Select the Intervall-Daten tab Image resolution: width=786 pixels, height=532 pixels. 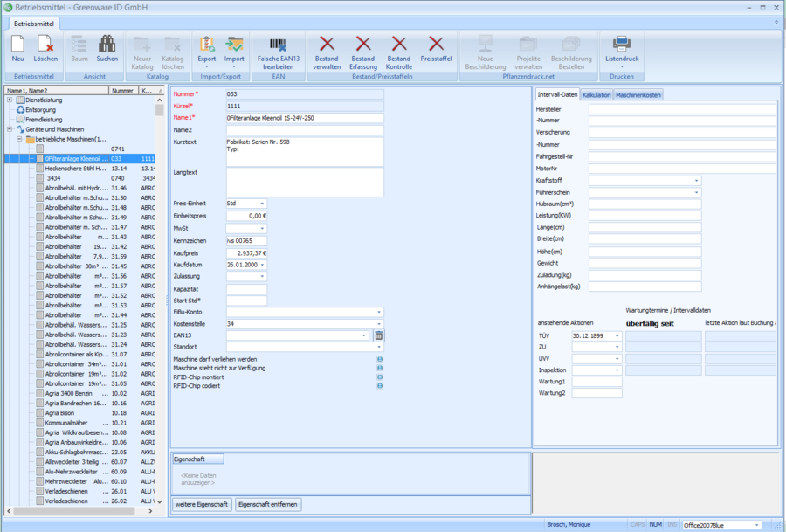coord(557,94)
